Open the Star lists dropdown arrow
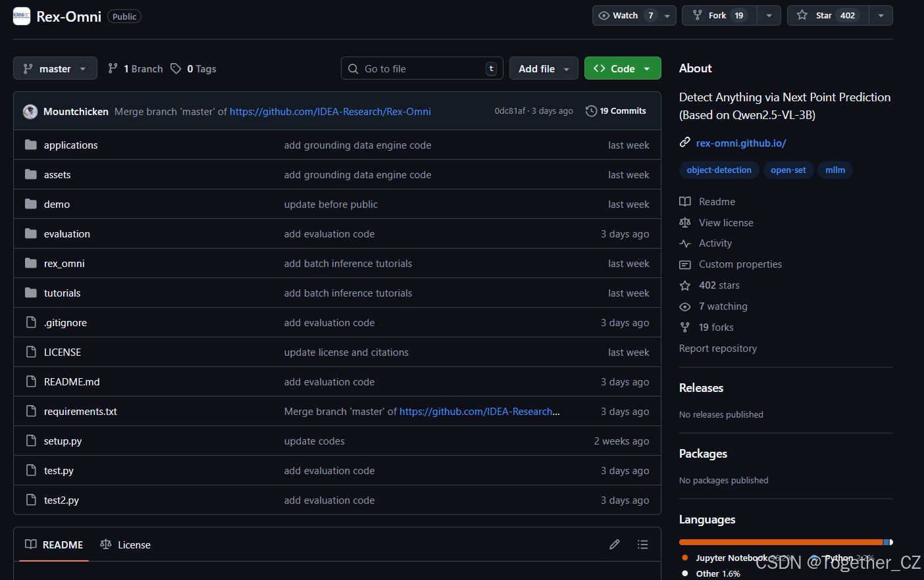Screen dimensions: 924x580 (881, 16)
